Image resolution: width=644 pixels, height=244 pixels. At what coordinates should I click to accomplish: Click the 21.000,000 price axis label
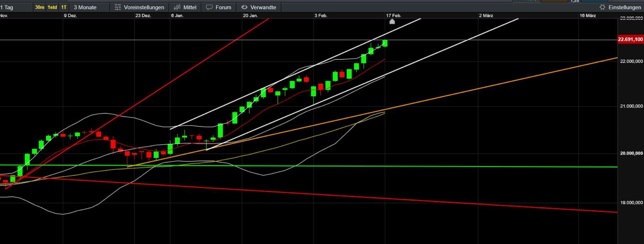tap(631, 106)
